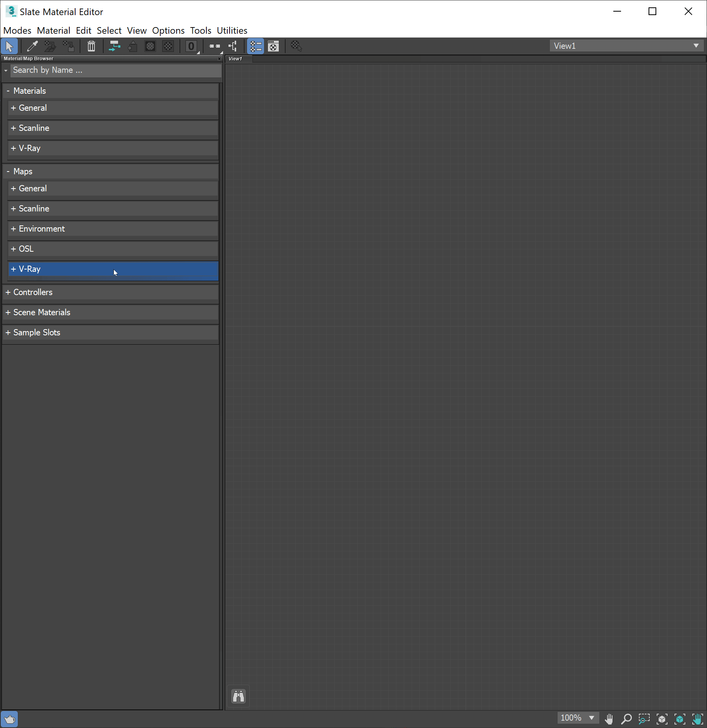The height and width of the screenshot is (728, 707).
Task: Open the Utilities menu
Action: (x=232, y=30)
